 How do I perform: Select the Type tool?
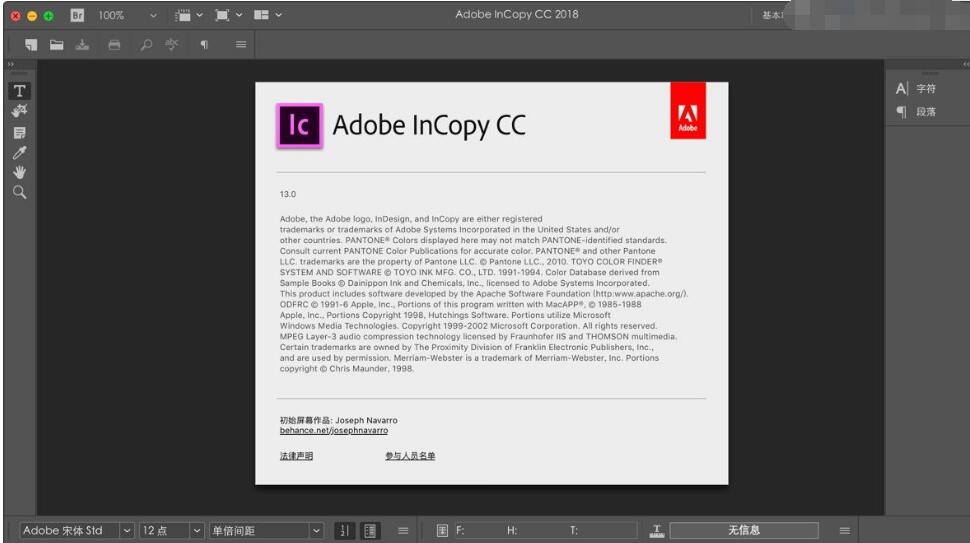click(19, 91)
